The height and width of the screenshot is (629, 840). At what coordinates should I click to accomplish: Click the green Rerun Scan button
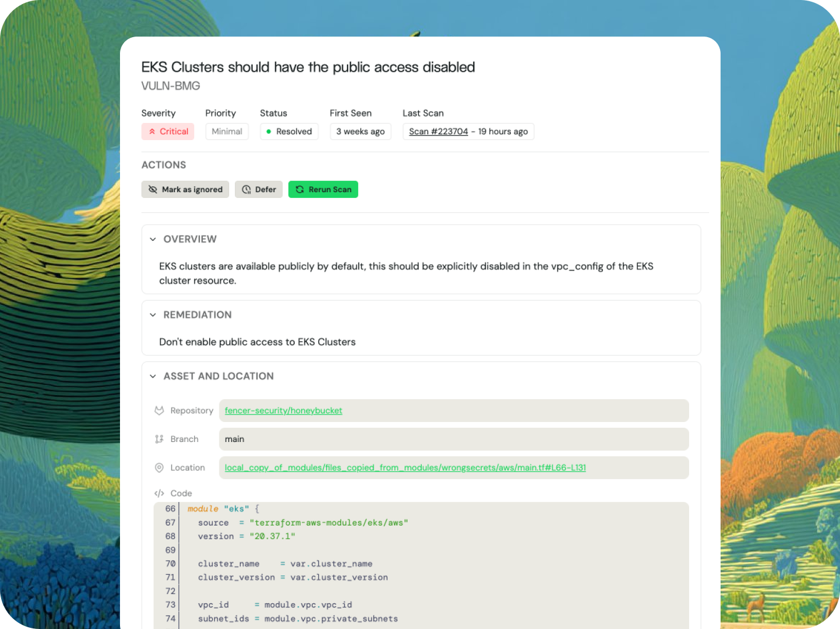click(x=323, y=189)
